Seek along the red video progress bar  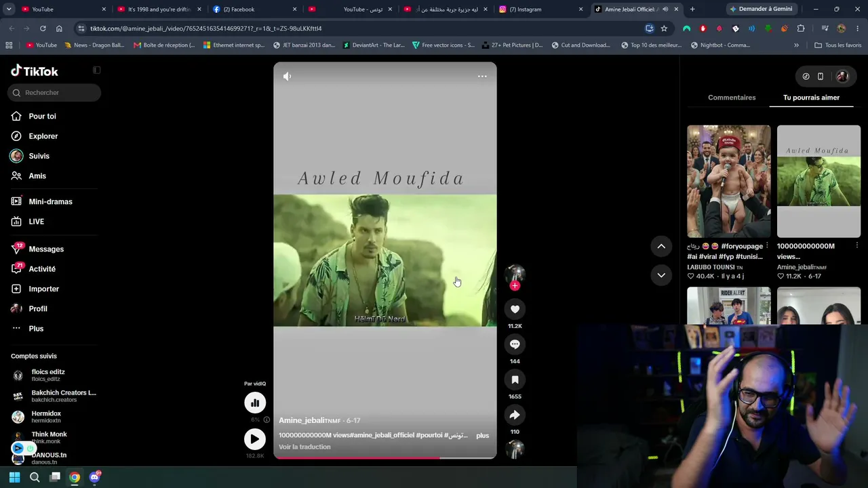[385, 457]
